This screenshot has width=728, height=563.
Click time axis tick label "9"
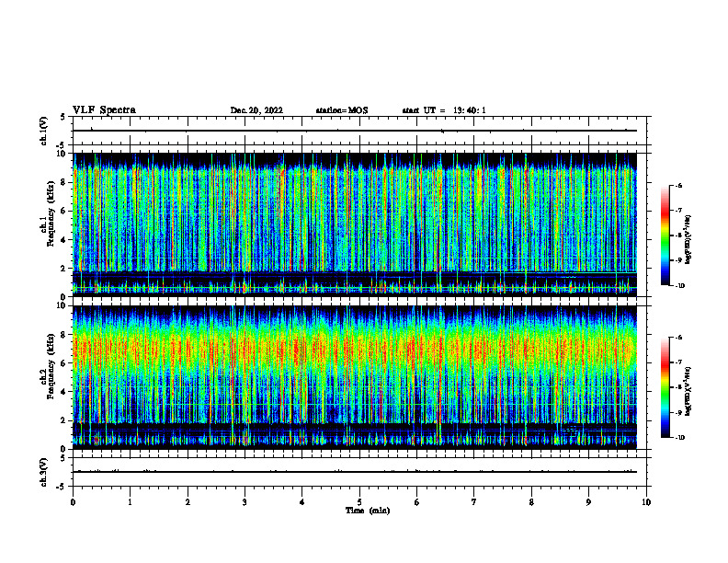pos(588,502)
